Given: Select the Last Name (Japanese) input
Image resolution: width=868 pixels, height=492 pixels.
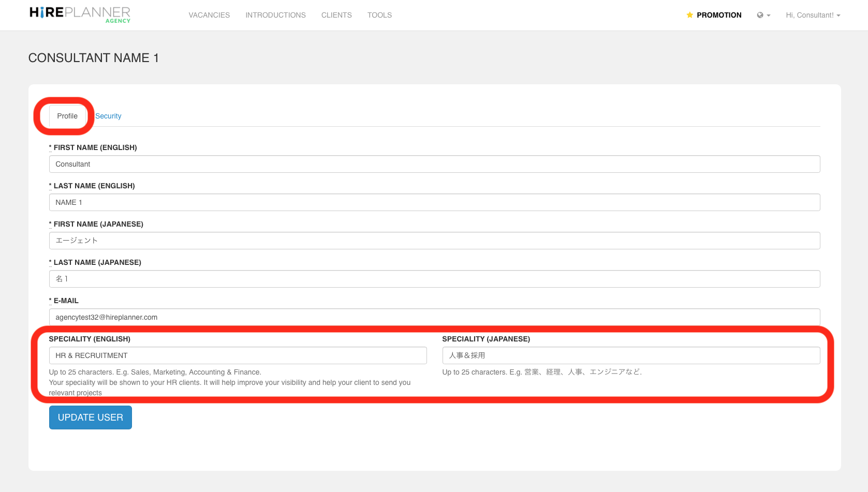Looking at the screenshot, I should 434,279.
